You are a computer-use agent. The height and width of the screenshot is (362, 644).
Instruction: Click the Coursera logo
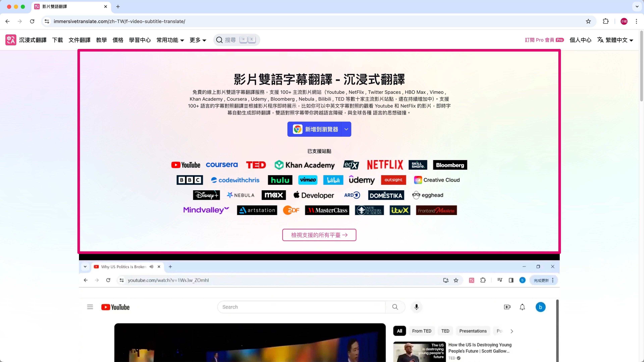[x=222, y=165]
